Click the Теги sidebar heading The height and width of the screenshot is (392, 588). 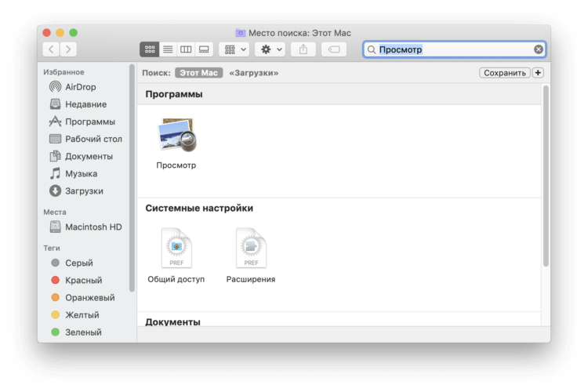pyautogui.click(x=52, y=248)
